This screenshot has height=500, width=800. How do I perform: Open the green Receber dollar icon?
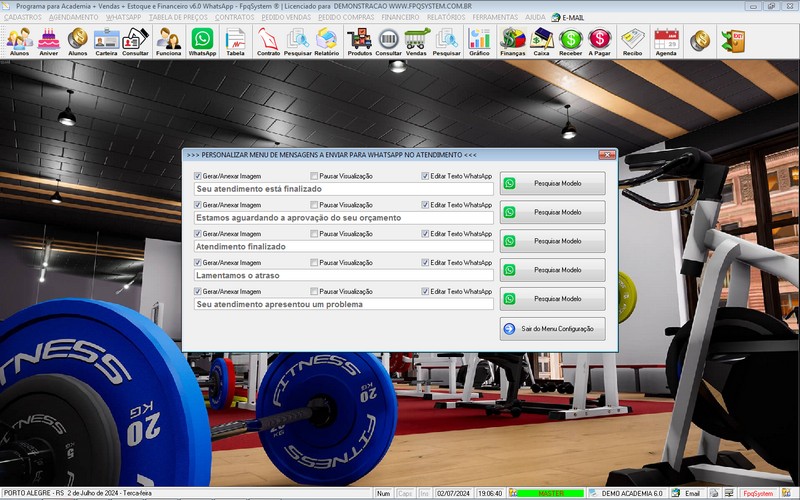point(570,41)
